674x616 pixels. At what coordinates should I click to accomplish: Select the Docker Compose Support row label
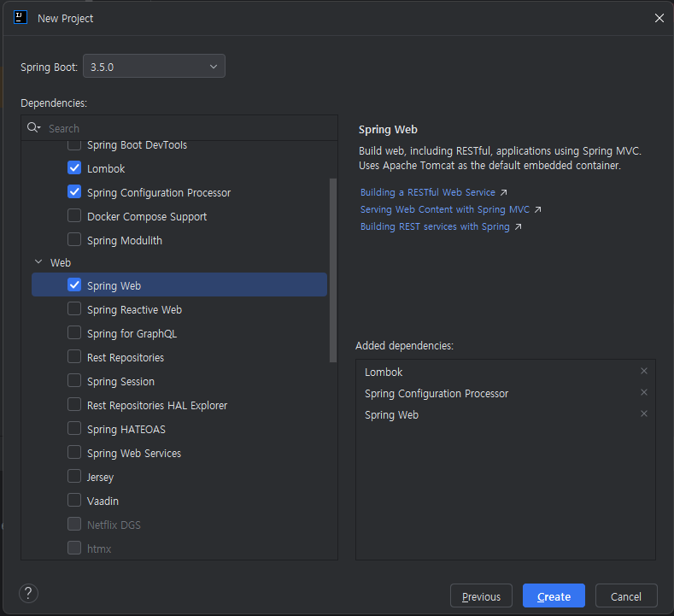coord(147,216)
